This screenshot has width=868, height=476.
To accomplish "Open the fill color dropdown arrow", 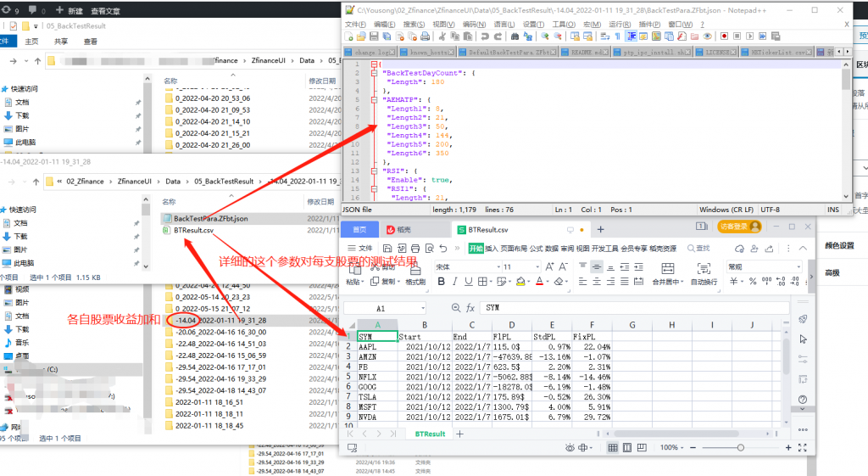I will pos(529,282).
